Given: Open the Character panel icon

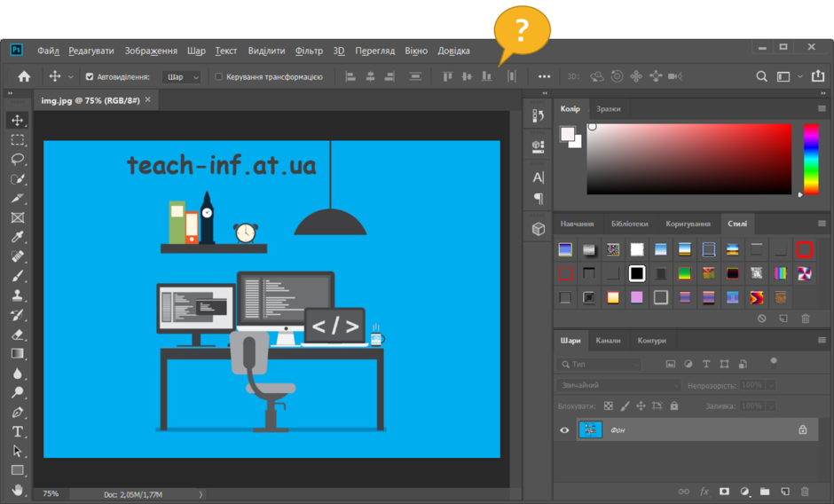Looking at the screenshot, I should (x=539, y=177).
